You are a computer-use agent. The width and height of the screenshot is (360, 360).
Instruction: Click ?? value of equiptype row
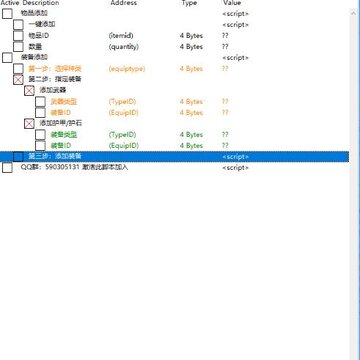point(225,69)
